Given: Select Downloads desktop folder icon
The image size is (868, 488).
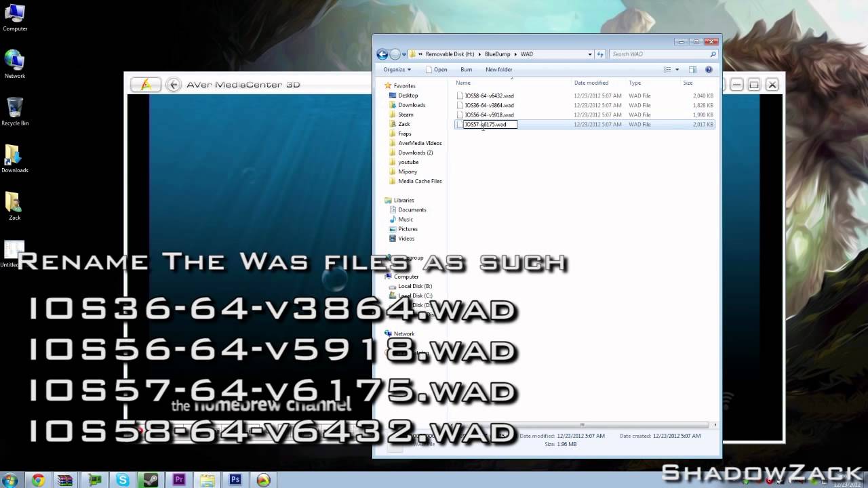Looking at the screenshot, I should pyautogui.click(x=14, y=159).
